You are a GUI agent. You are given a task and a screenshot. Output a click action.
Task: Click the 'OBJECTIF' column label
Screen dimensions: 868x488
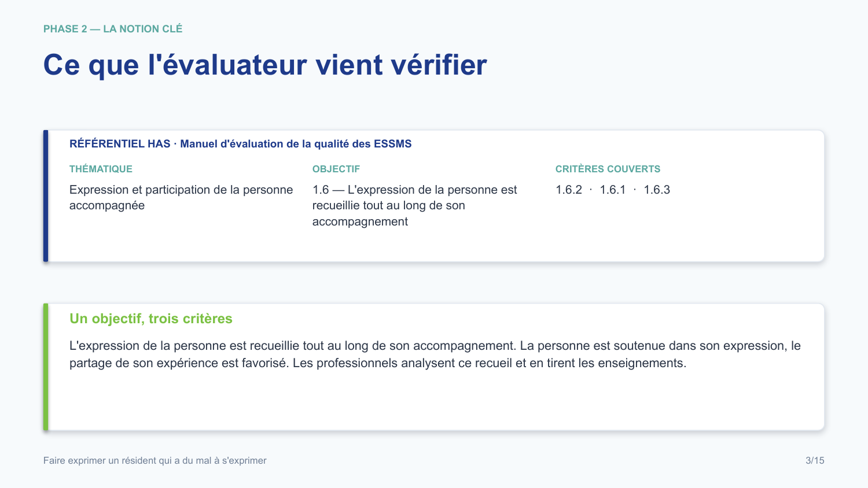click(336, 169)
